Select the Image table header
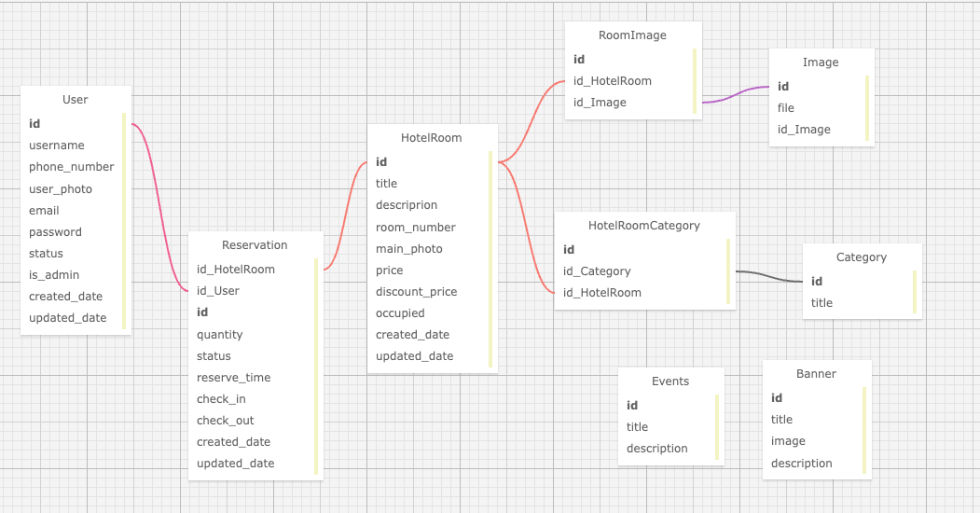980x513 pixels. 821,62
